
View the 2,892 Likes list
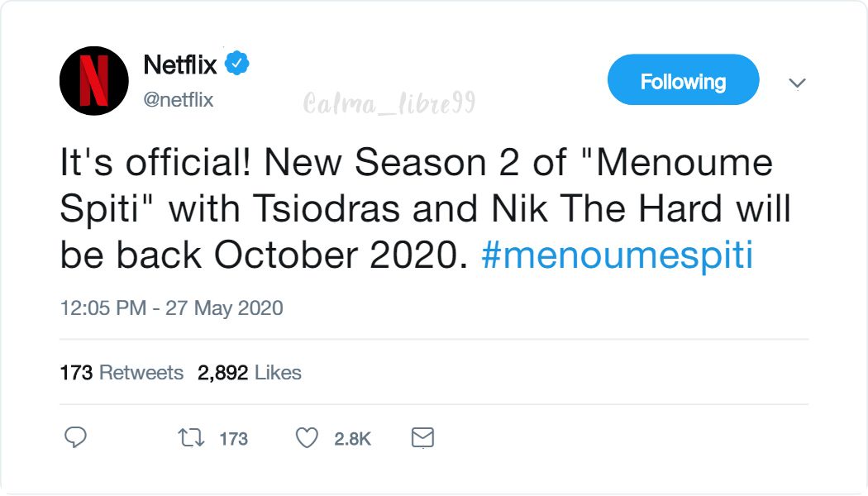[x=248, y=372]
